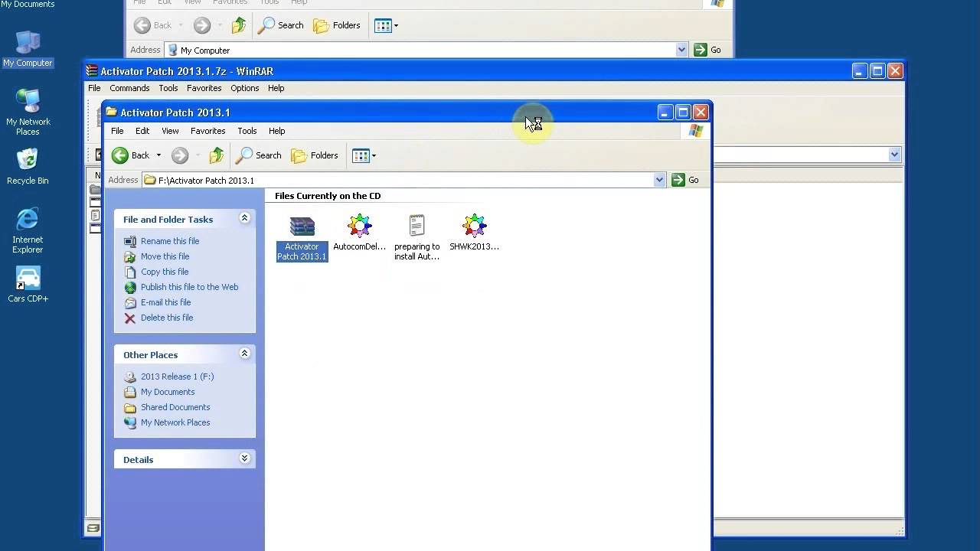Expand the WinRAR path dropdown arrow
The image size is (980, 551).
tap(894, 155)
